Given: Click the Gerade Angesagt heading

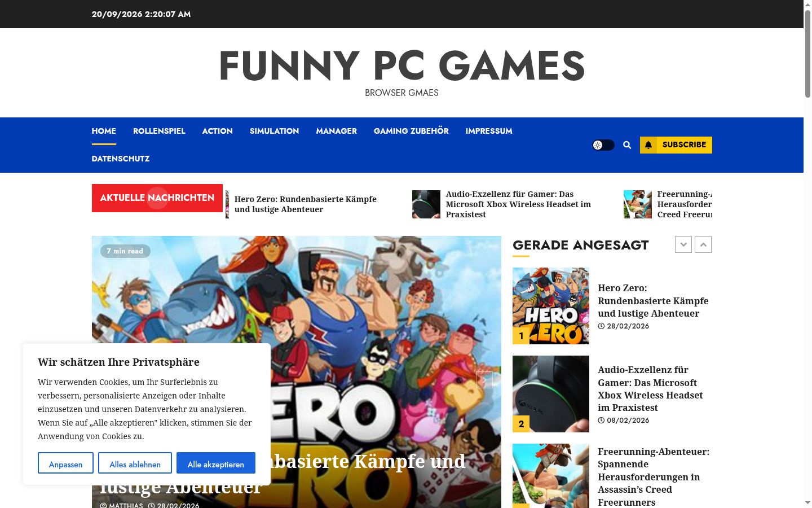Looking at the screenshot, I should coord(581,245).
